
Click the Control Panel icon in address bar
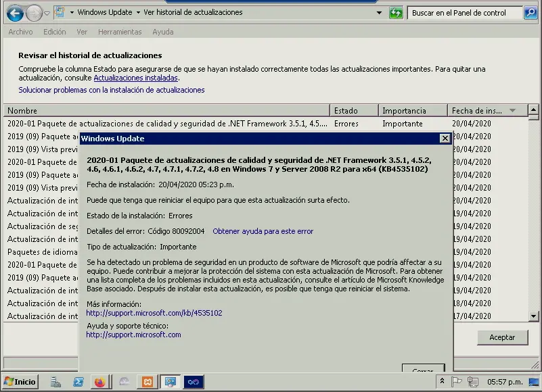pos(60,12)
